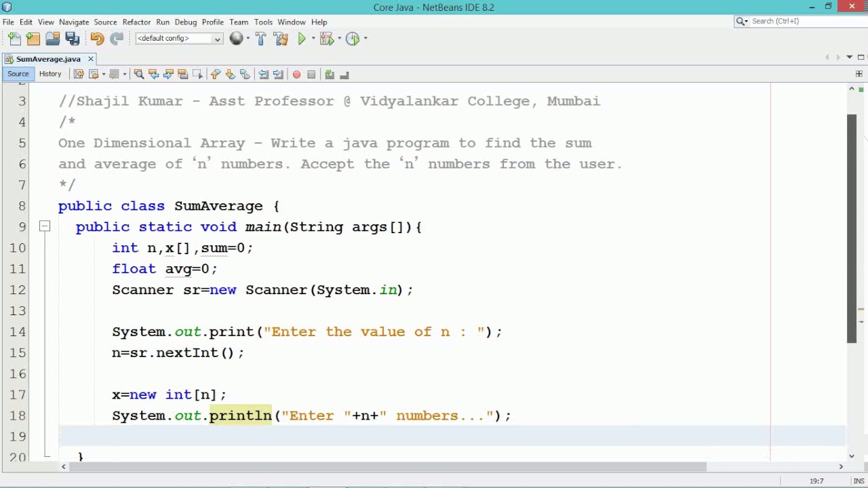
Task: Open the dropdown beside the Back icon
Action: point(103,75)
